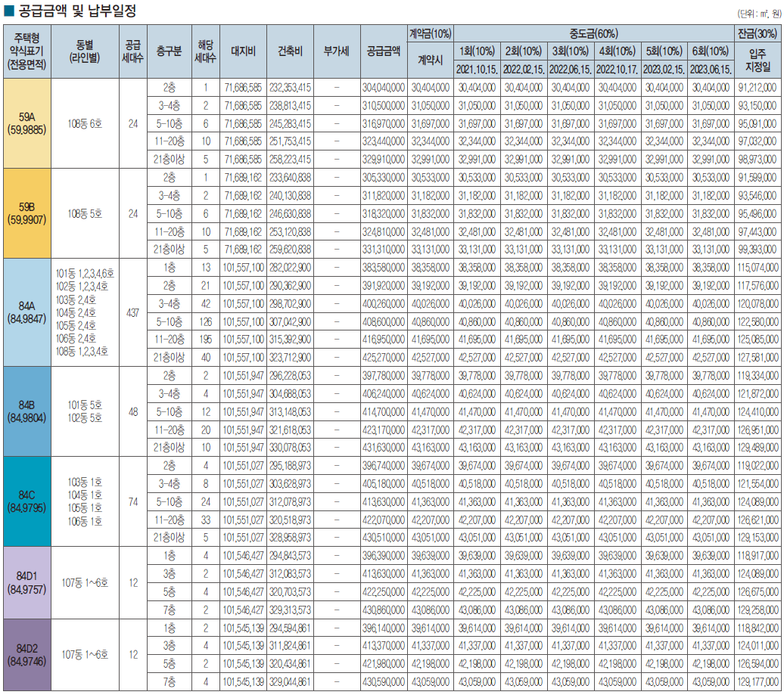This screenshot has height=698, width=784.
Task: Select the '동별 (라인별)' header cell
Action: coord(85,51)
